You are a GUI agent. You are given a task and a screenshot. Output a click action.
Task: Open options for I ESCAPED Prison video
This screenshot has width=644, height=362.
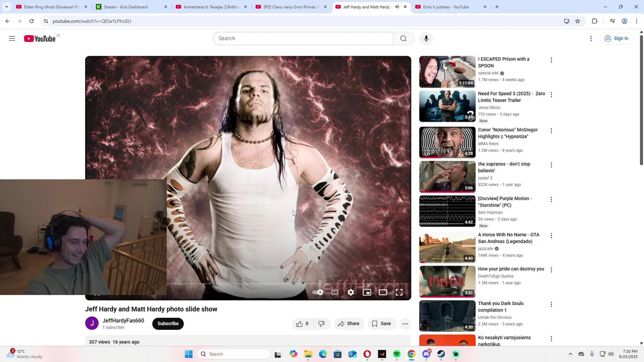(551, 60)
